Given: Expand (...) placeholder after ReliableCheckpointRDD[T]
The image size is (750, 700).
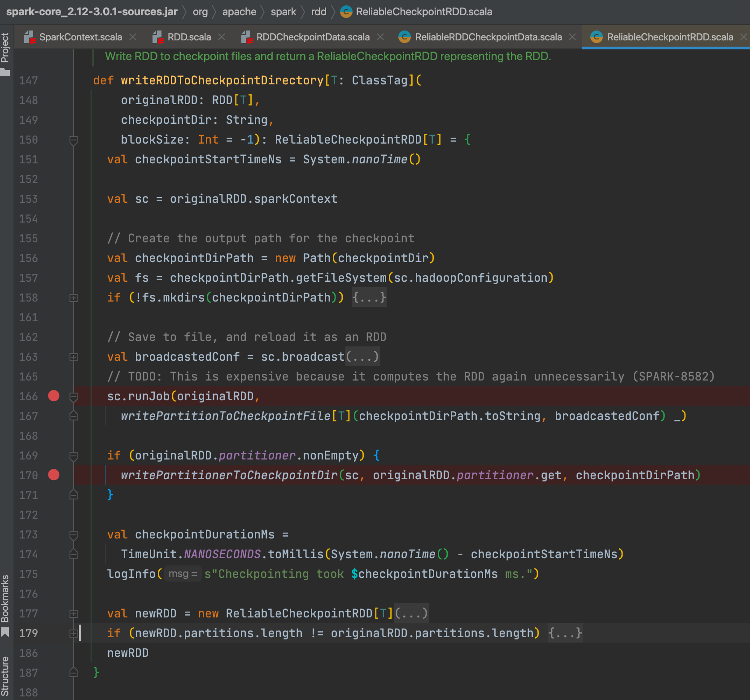Looking at the screenshot, I should [x=411, y=613].
